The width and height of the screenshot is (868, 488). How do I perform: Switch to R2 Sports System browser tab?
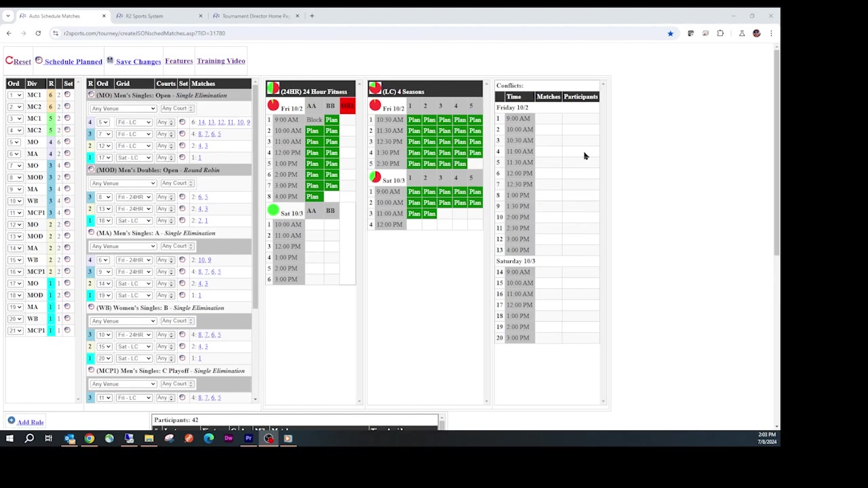157,16
